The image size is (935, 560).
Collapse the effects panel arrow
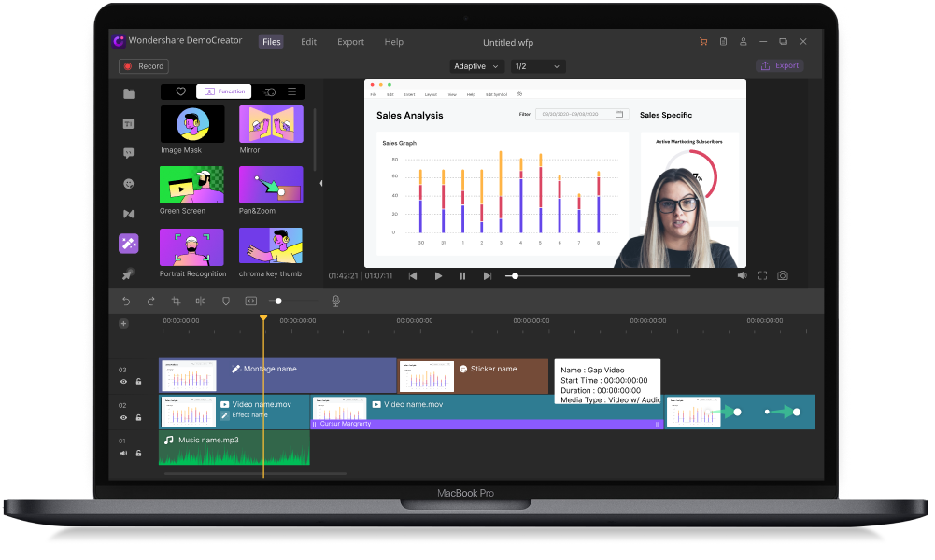[321, 183]
